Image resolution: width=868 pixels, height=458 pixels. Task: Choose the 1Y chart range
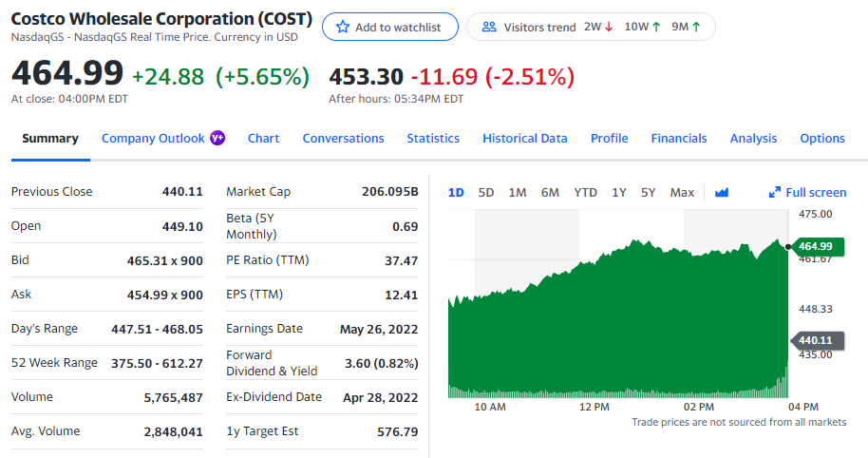pos(619,193)
